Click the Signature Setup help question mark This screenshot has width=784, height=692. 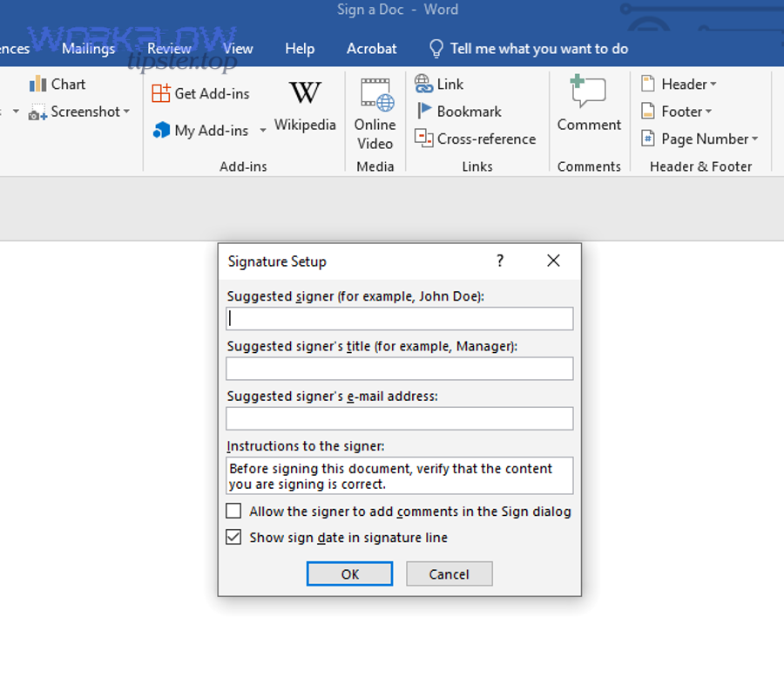point(500,261)
